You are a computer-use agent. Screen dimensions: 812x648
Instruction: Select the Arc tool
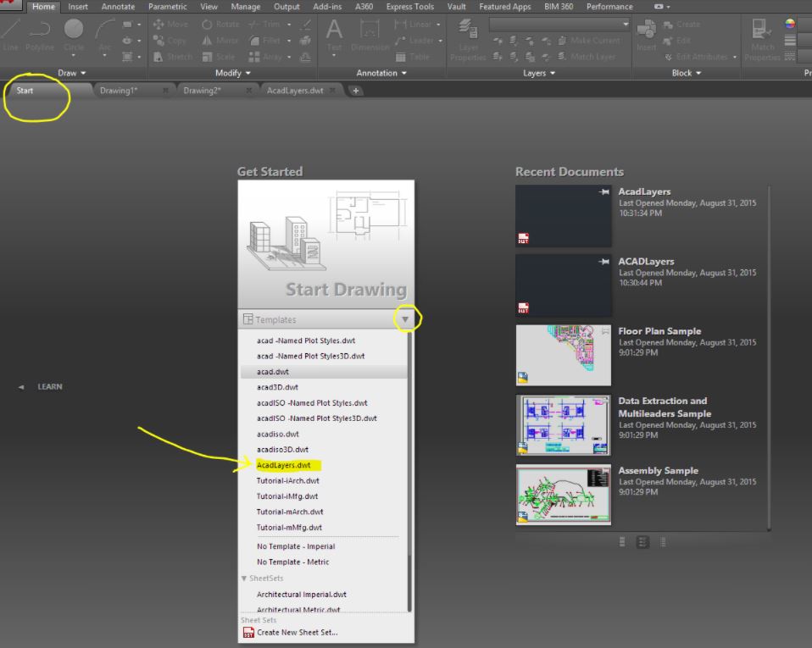(105, 34)
